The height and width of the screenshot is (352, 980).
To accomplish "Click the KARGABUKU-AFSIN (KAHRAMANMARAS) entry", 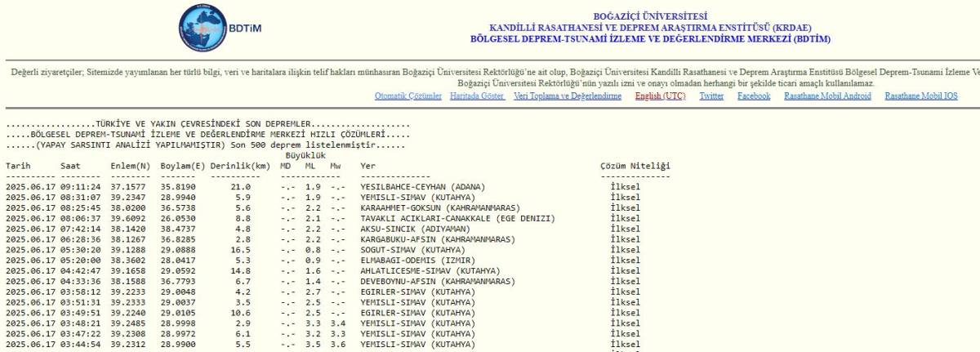I will [438, 240].
